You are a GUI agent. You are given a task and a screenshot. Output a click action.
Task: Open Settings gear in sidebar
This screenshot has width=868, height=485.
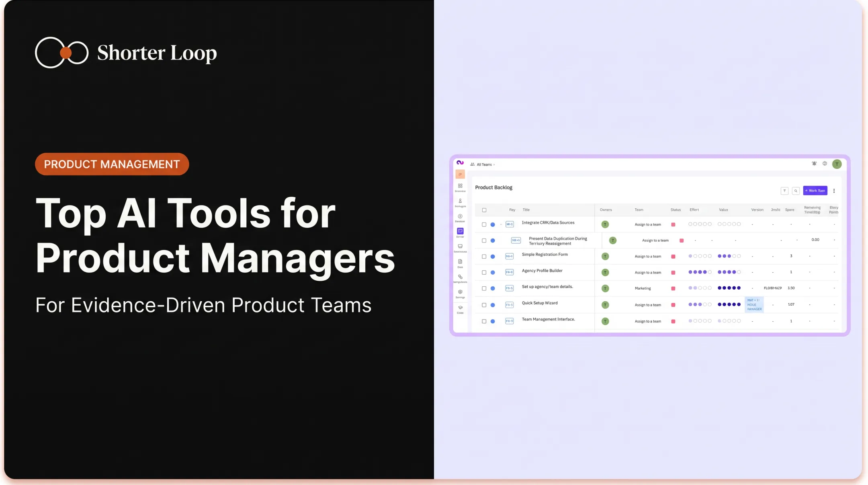click(460, 292)
